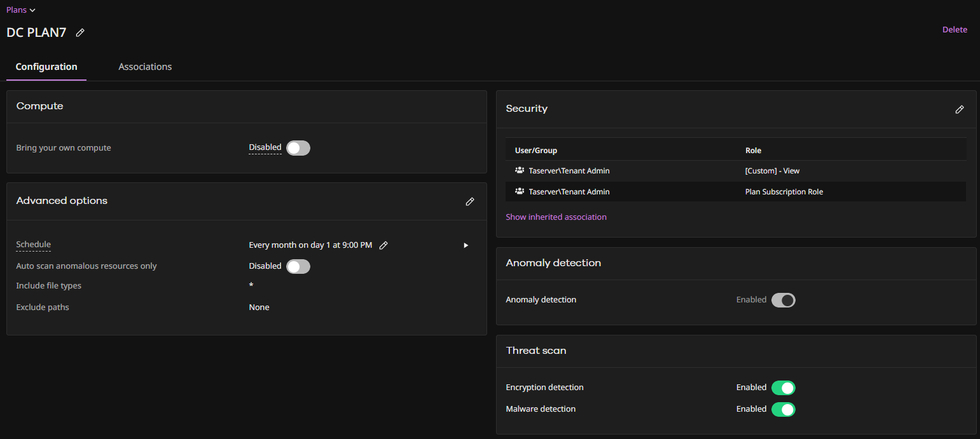Click the Taserver\Tenant Admin entry for [Custom] - View
The height and width of the screenshot is (439, 980).
pyautogui.click(x=569, y=171)
